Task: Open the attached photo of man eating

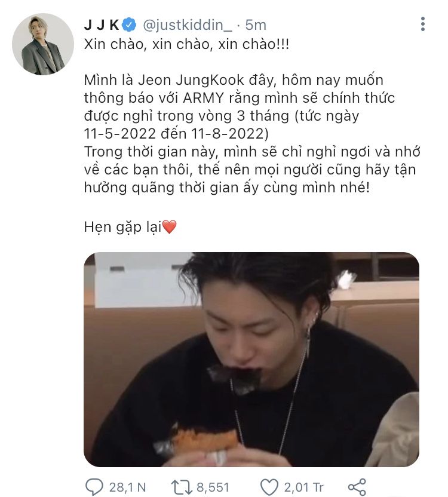Action: (x=251, y=360)
